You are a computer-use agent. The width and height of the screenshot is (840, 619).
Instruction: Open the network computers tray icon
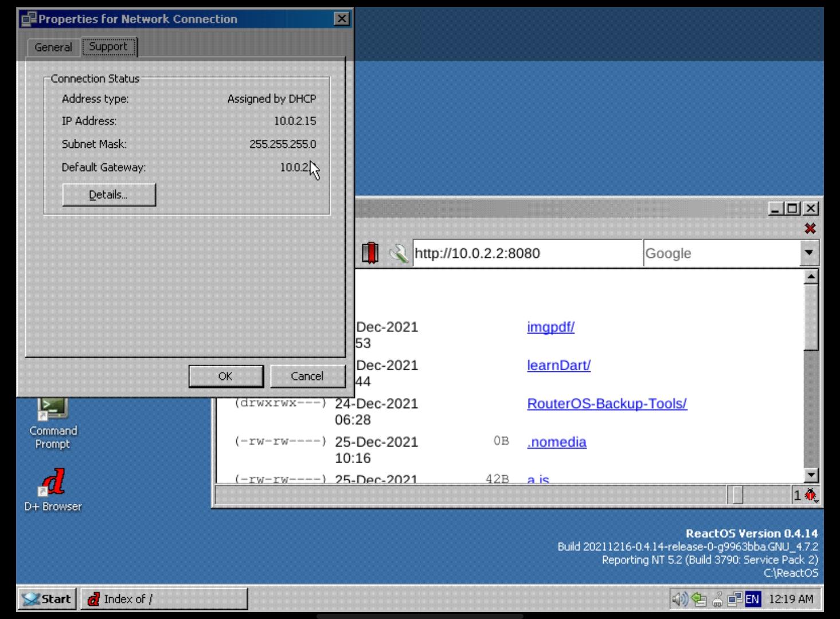(734, 600)
